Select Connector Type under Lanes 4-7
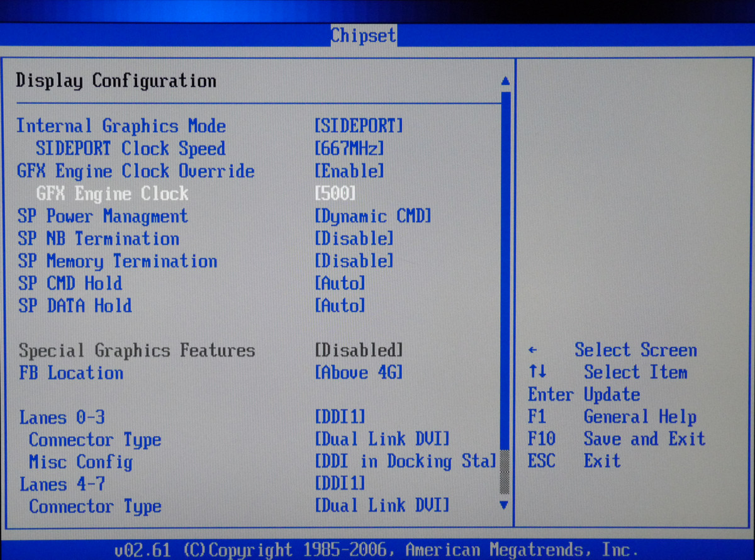Image resolution: width=755 pixels, height=560 pixels. tap(95, 507)
